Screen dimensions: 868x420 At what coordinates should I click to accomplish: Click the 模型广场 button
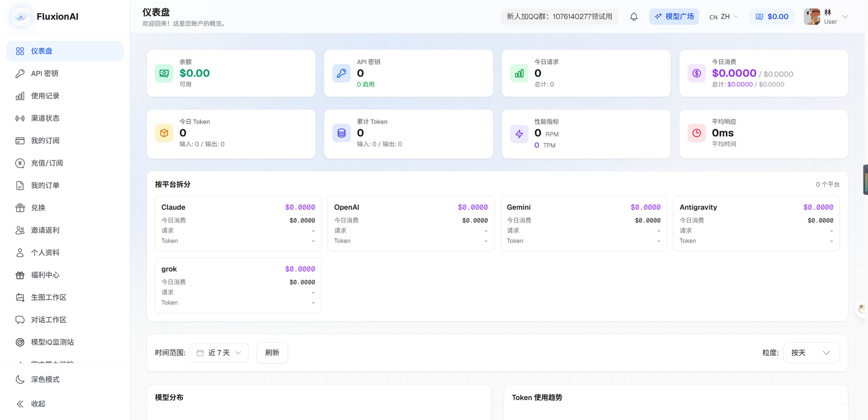(674, 17)
